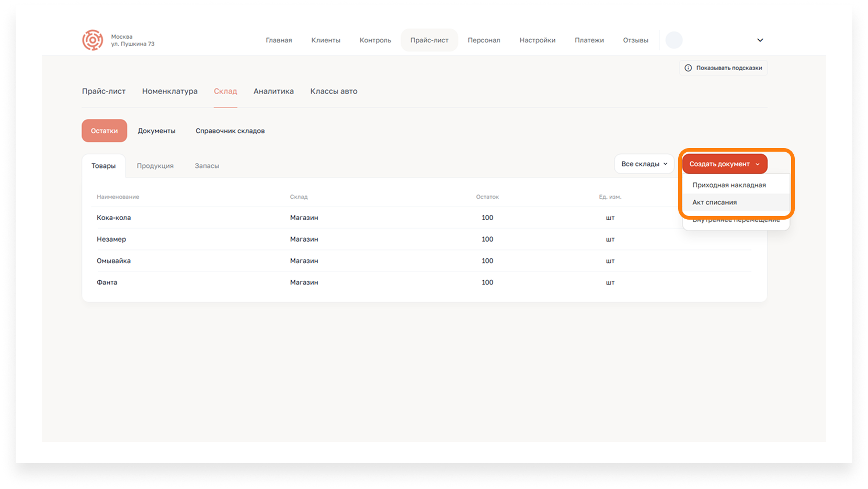868x489 pixels.
Task: Click Магазин in the Омывайка row
Action: [304, 260]
